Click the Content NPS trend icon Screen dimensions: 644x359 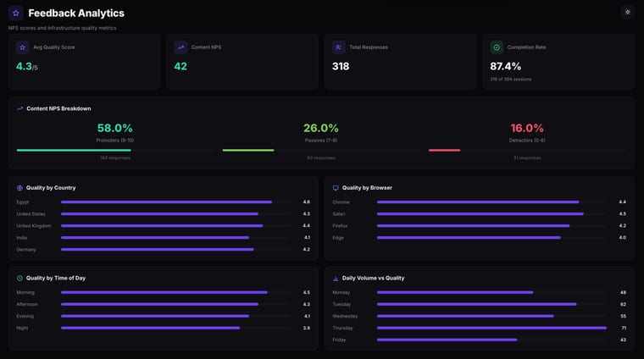[x=180, y=47]
